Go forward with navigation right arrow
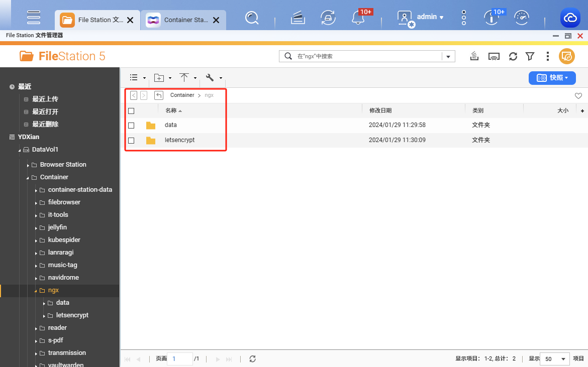Screen dimensions: 588x367 (144, 95)
